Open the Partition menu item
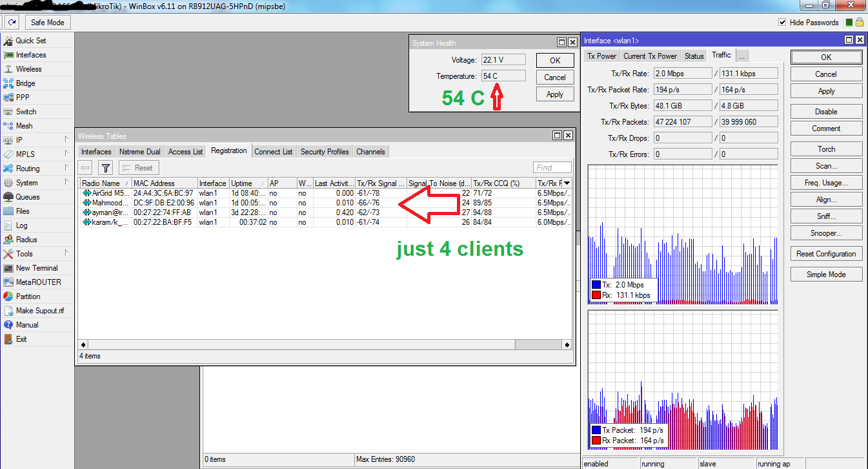 28,297
